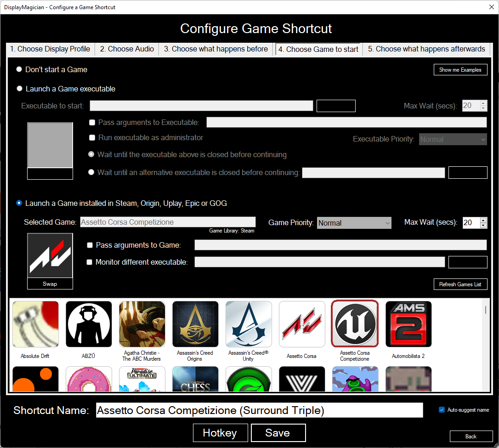Choose the pink donut game icon
Viewport: 499px width, 448px height.
[89, 379]
